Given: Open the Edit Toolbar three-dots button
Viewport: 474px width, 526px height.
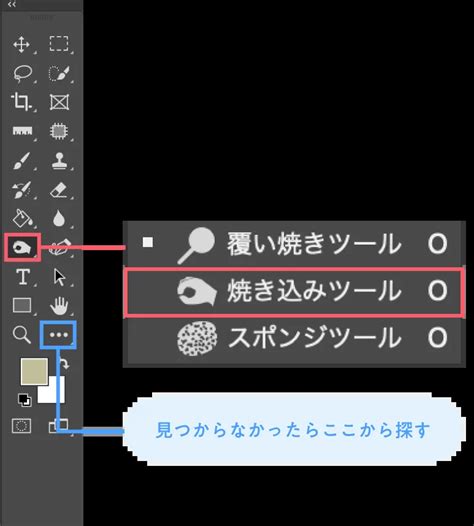Looking at the screenshot, I should [x=58, y=335].
